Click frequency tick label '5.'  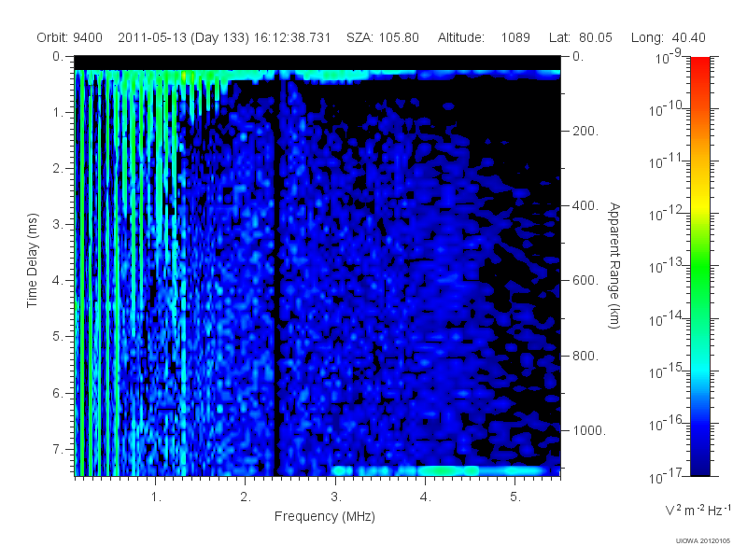coord(515,497)
